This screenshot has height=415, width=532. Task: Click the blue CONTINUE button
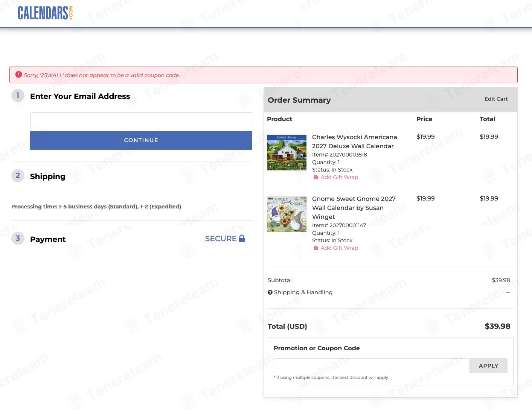[x=141, y=140]
